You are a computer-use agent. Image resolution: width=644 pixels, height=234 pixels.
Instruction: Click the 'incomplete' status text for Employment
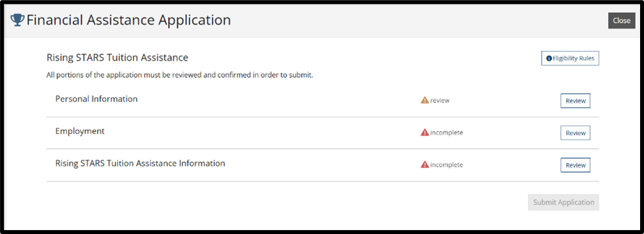click(446, 132)
